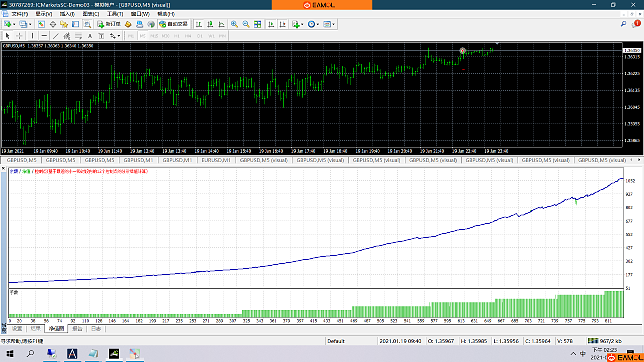
Task: Toggle the Data Window crosshair icon
Action: coord(53,24)
